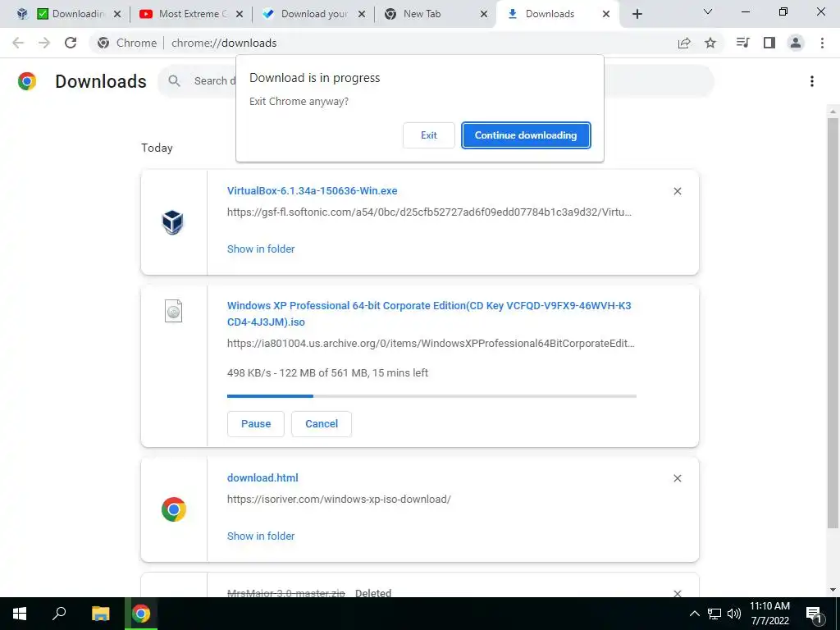
Task: Open the profile avatar menu
Action: (x=796, y=43)
